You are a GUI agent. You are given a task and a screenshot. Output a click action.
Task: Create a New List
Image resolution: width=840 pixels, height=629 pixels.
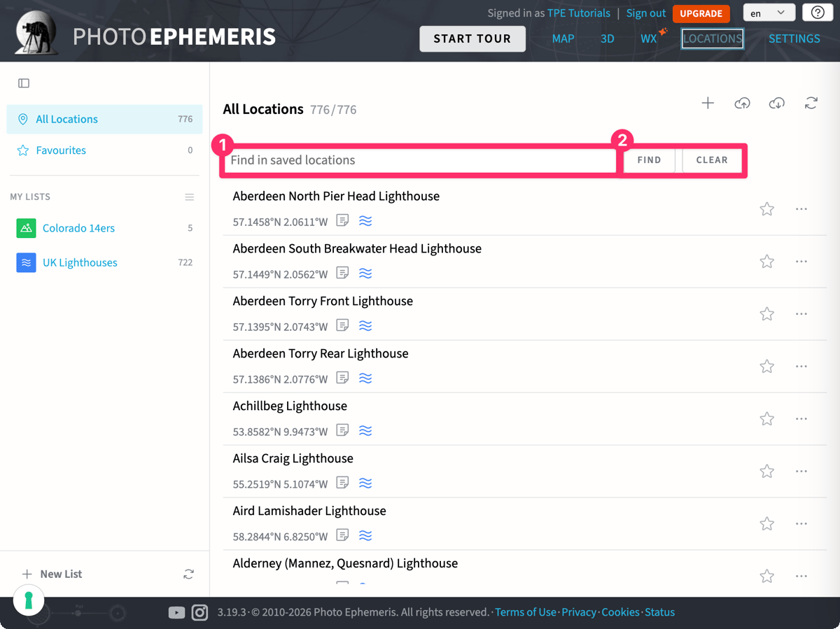52,574
